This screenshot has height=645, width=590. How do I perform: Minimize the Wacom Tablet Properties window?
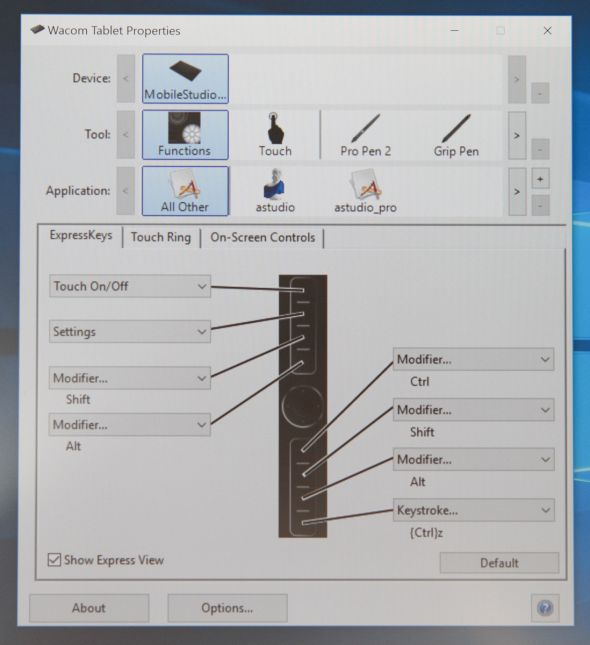[455, 30]
